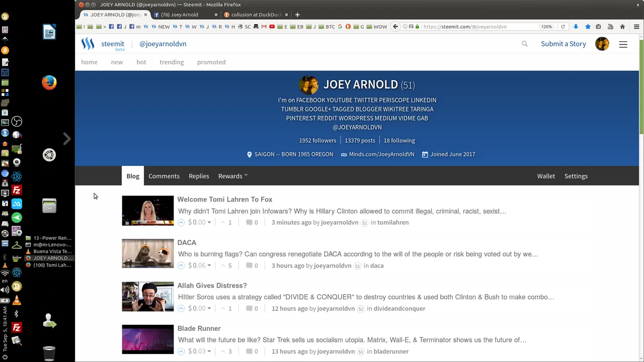Switch to the (100) Tomi Lah... window

coord(49,265)
